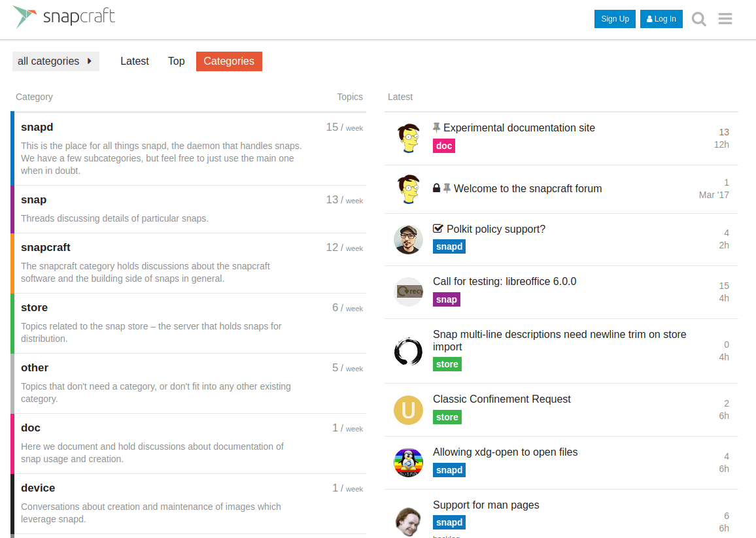Click '6 / week' count for store
Screen dimensions: 756x538
point(347,307)
